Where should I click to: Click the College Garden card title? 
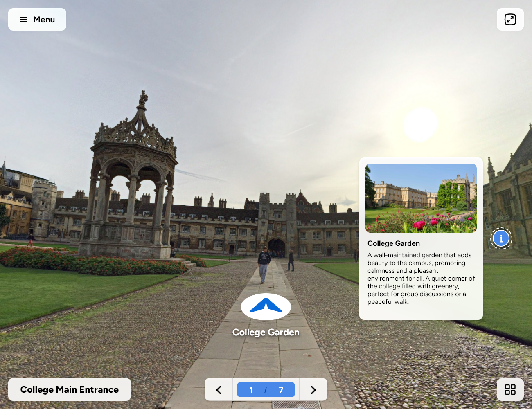(393, 243)
